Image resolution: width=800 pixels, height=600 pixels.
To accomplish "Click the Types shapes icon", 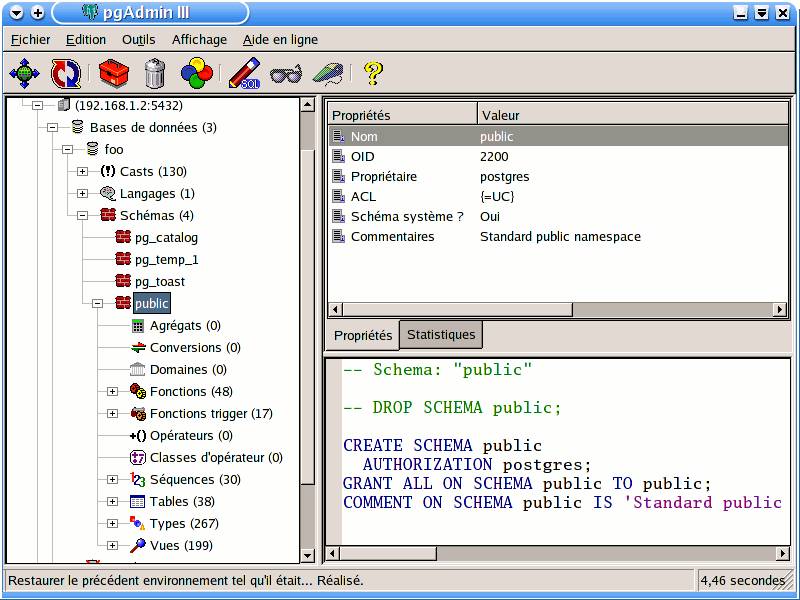I will click(138, 523).
